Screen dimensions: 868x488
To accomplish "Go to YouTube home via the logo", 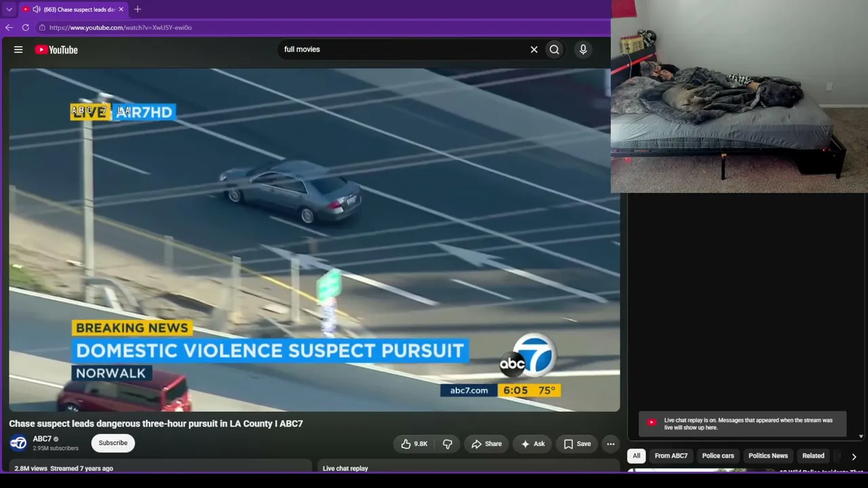I will 56,49.
